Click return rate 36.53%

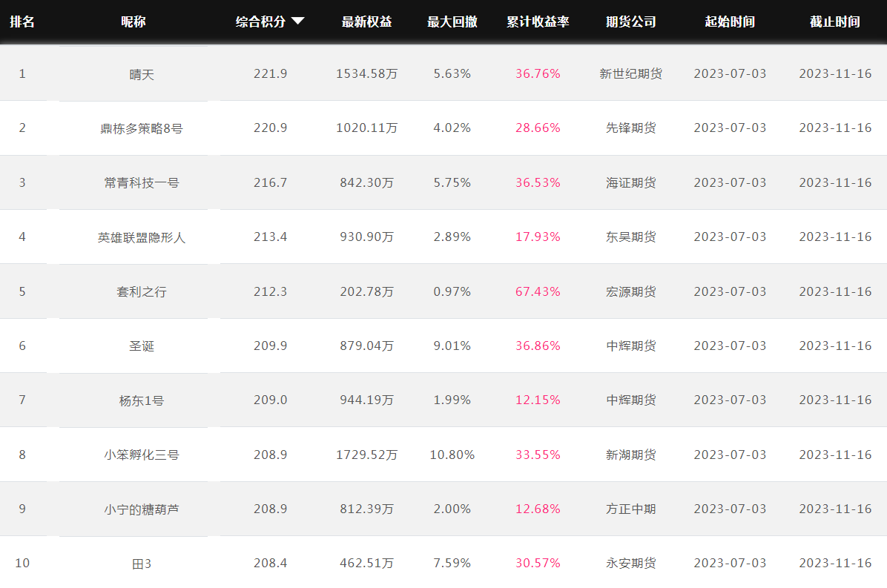pos(538,182)
